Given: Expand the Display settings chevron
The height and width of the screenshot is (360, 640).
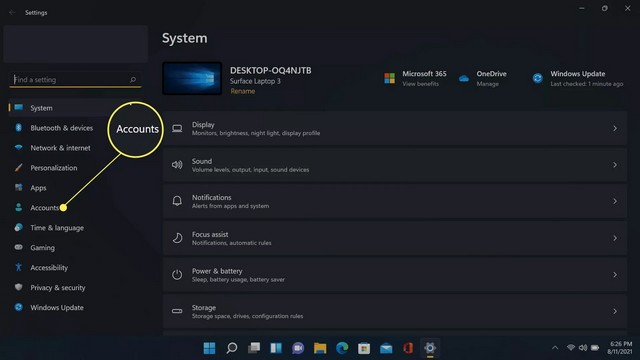Looking at the screenshot, I should click(x=615, y=129).
